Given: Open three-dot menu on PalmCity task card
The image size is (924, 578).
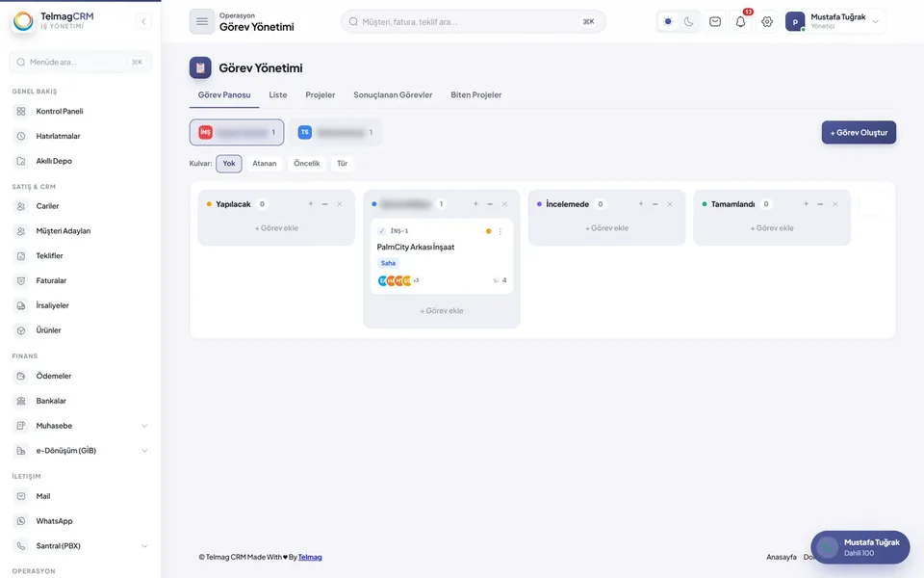Looking at the screenshot, I should point(500,231).
